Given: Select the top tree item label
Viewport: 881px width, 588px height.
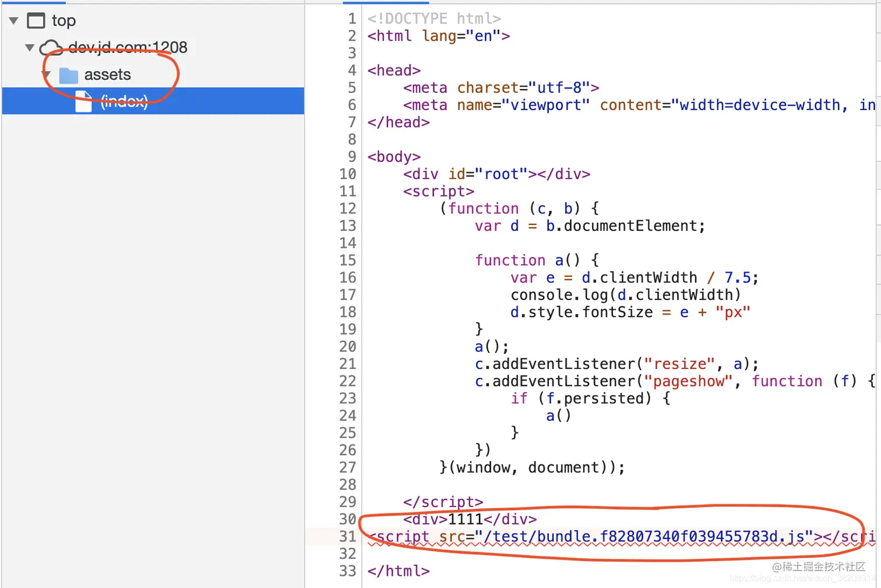Looking at the screenshot, I should (x=64, y=21).
